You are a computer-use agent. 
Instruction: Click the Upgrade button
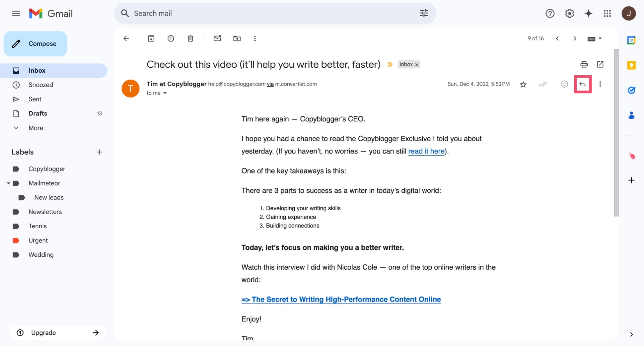click(x=57, y=333)
